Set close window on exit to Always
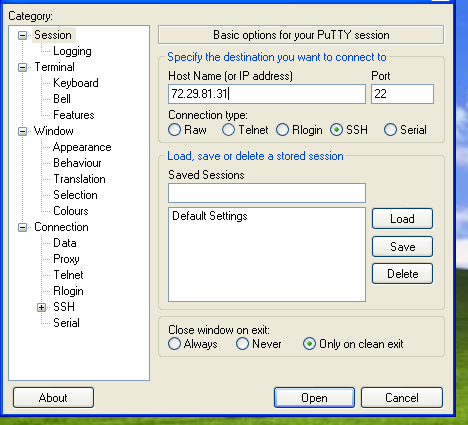The width and height of the screenshot is (468, 425). point(175,344)
